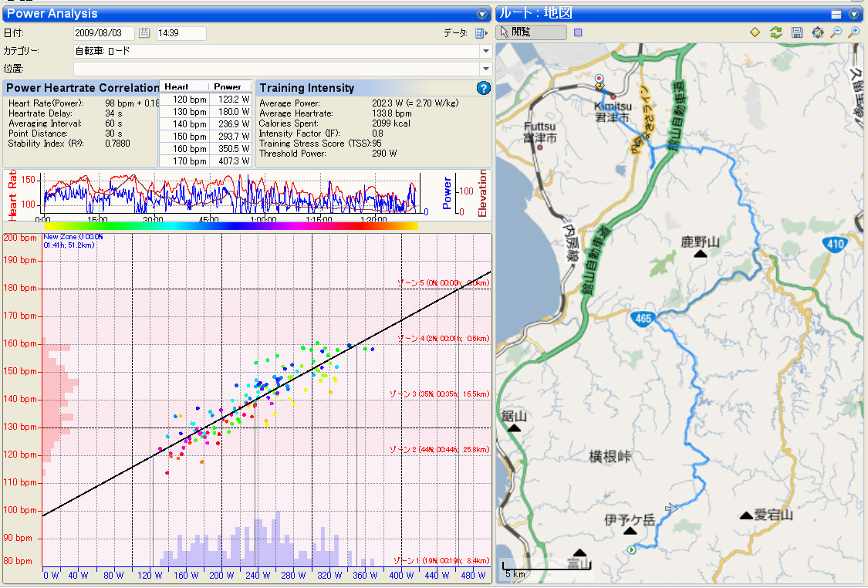Click the 410 road sign on map
The width and height of the screenshot is (868, 588).
835,244
